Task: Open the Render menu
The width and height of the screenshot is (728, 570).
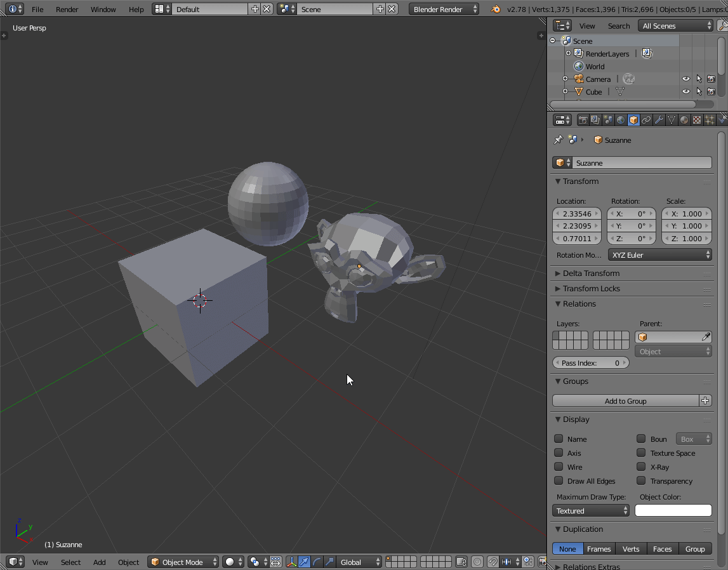Action: [67, 10]
